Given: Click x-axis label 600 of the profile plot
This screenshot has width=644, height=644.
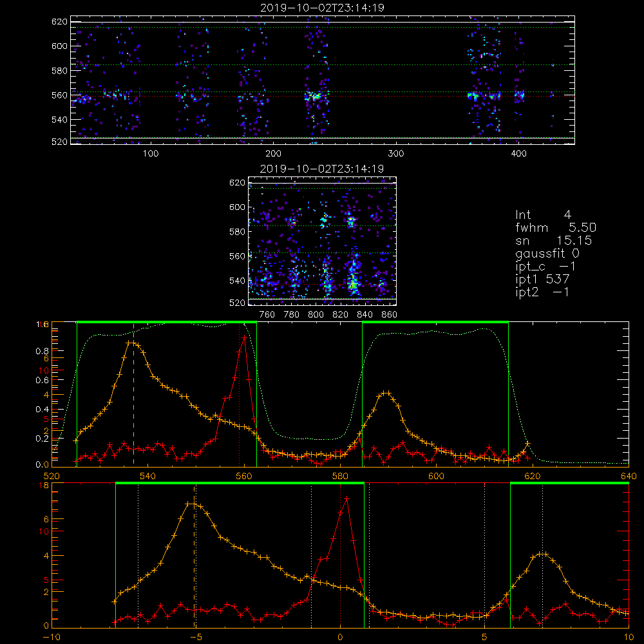Looking at the screenshot, I should [x=436, y=477].
